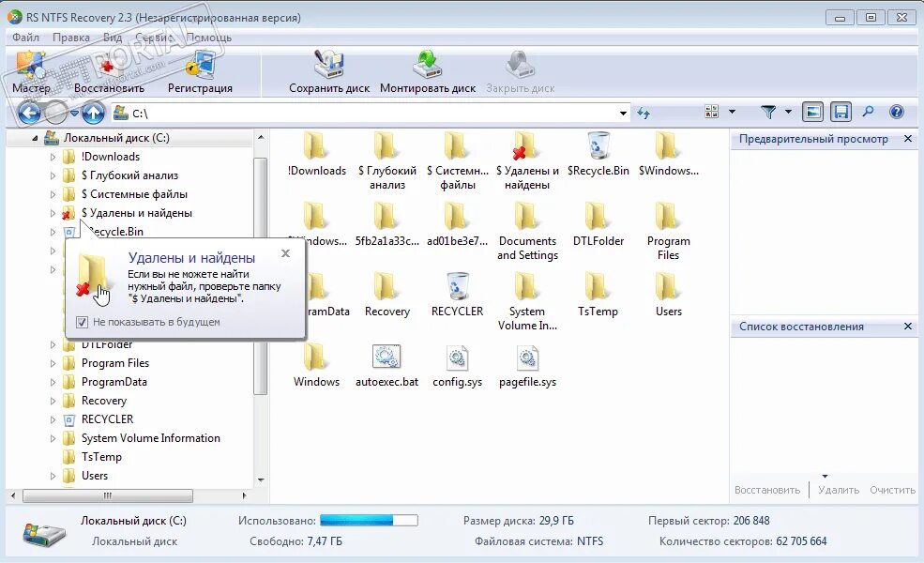Open the Мастер wizard tool
The image size is (924, 563).
pos(33,70)
